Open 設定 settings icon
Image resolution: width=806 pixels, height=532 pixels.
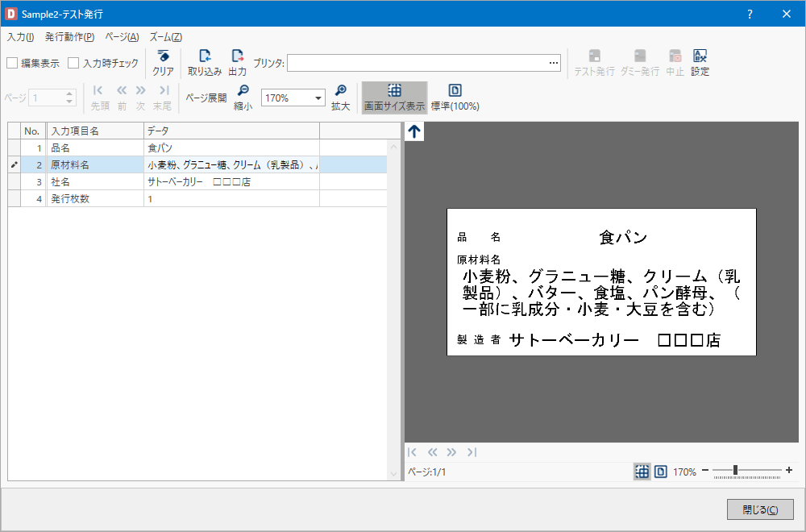coord(700,56)
